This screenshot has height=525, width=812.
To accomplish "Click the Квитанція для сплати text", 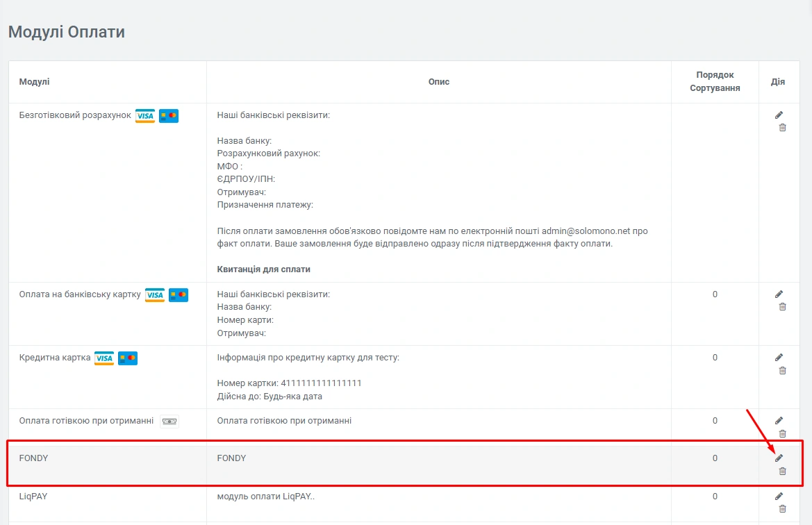I will coord(263,269).
